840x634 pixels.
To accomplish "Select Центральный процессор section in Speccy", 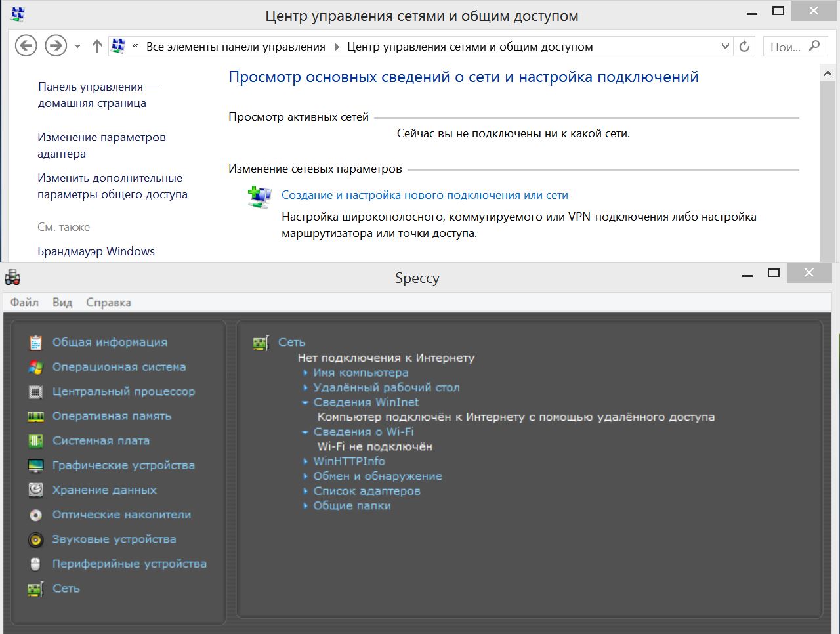I will point(123,392).
